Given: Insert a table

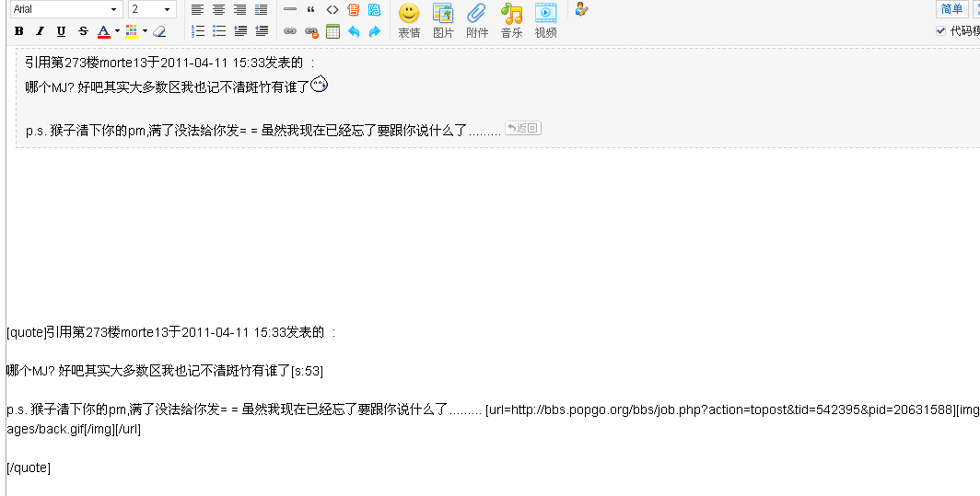Looking at the screenshot, I should coord(332,31).
